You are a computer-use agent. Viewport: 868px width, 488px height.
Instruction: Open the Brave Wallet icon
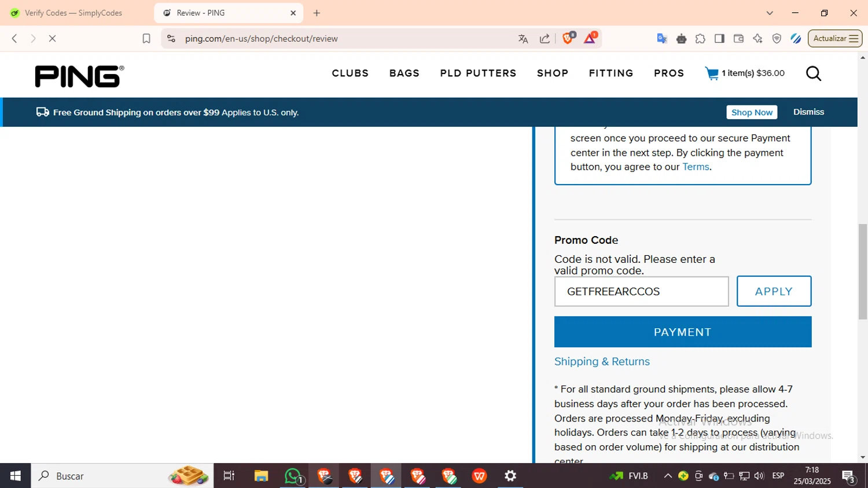tap(738, 39)
